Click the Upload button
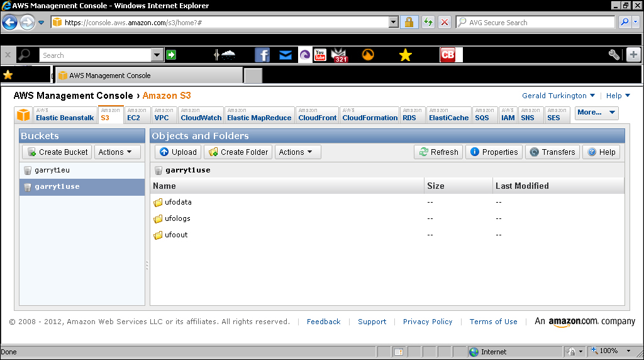644x360 pixels. pos(178,152)
